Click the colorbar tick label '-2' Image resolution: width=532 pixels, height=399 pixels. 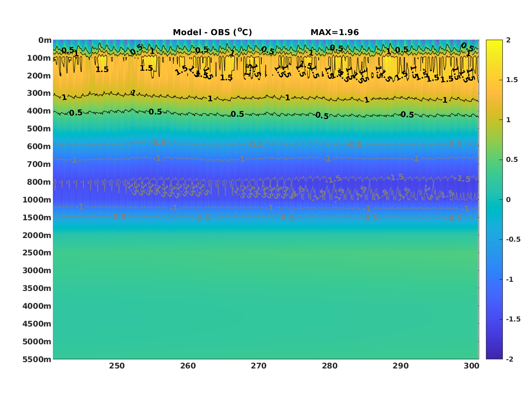pyautogui.click(x=510, y=359)
